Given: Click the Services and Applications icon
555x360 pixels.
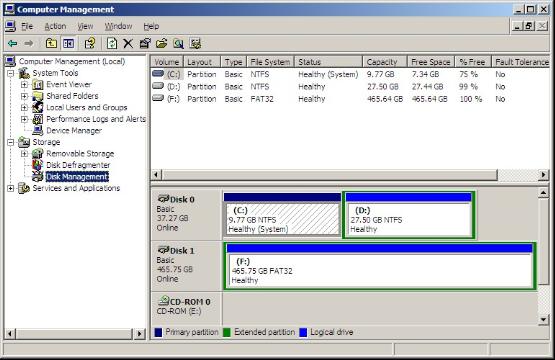Looking at the screenshot, I should [x=24, y=188].
